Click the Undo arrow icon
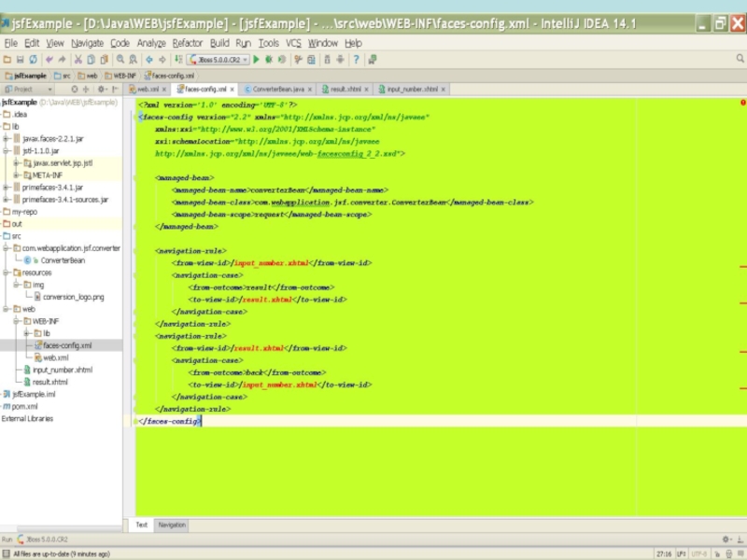This screenshot has height=560, width=747. (49, 60)
